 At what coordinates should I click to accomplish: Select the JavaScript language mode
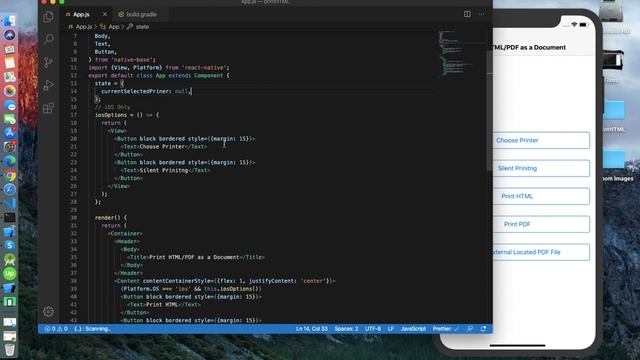coord(413,329)
